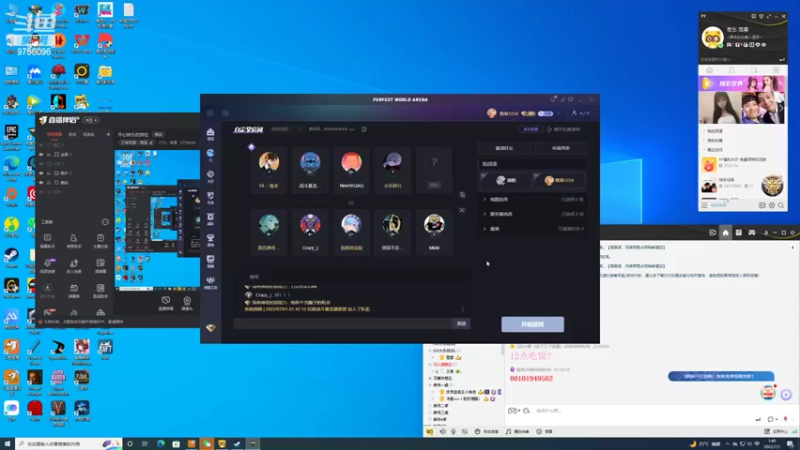Copy room password using icon next to password field
800x450 pixels.
click(x=364, y=129)
